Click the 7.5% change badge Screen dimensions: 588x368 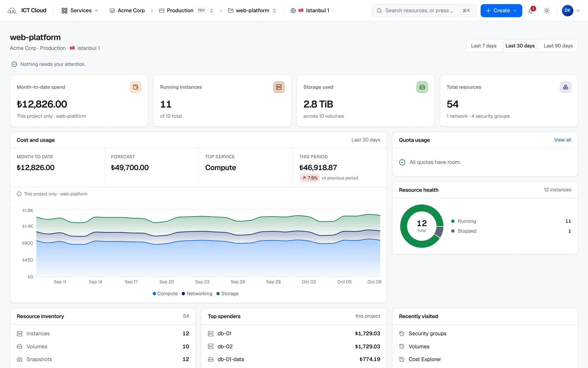[x=310, y=178]
